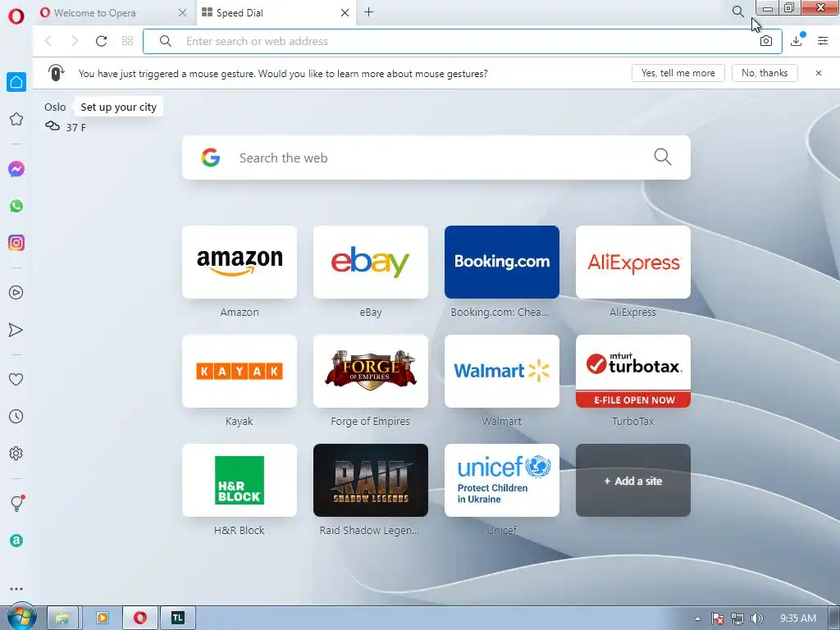840x630 pixels.
Task: Open Settings gear in sidebar
Action: tap(16, 453)
